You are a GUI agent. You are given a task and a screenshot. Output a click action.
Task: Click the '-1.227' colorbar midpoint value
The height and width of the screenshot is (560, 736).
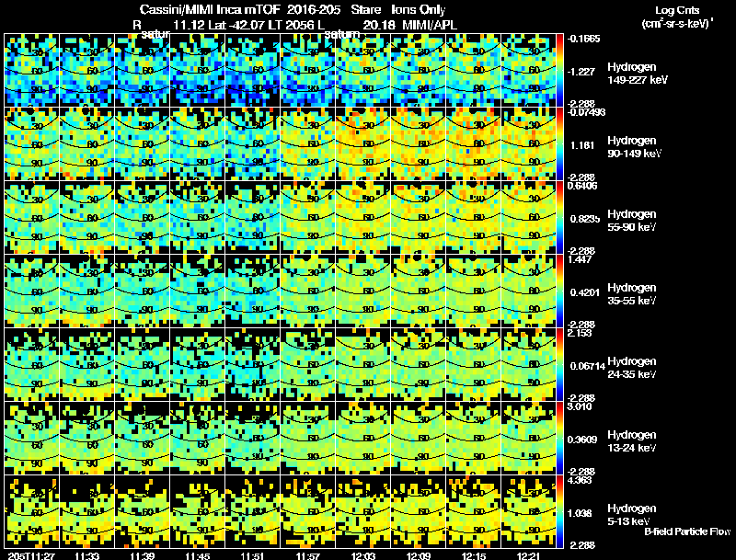[581, 72]
